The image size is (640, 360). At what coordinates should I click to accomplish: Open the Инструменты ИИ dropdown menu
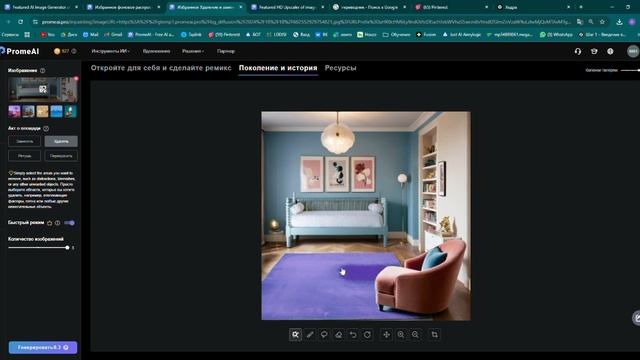pyautogui.click(x=111, y=51)
